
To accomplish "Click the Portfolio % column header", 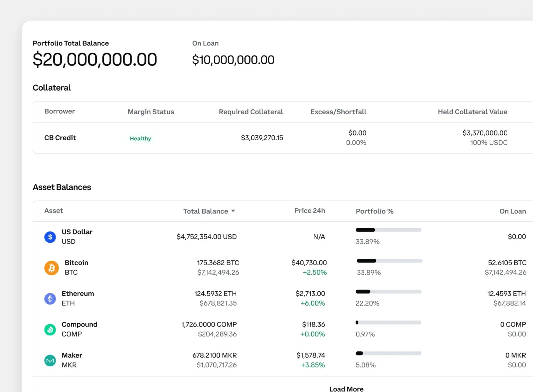I will (374, 211).
